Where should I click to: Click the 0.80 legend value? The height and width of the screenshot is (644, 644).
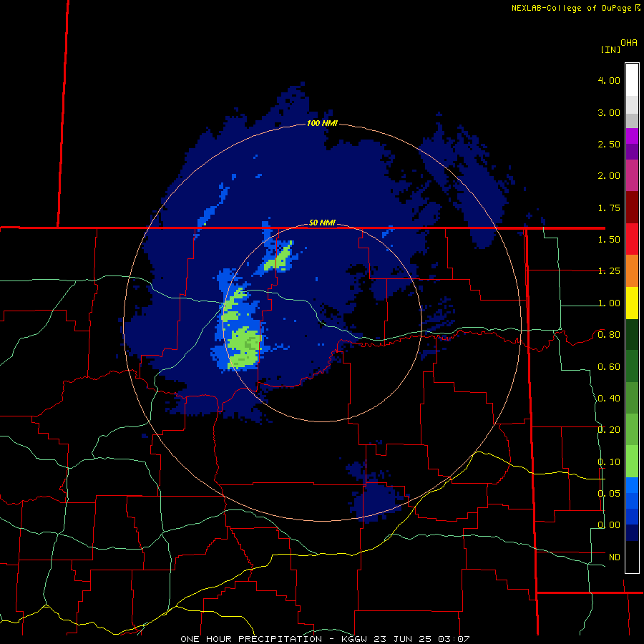(609, 335)
